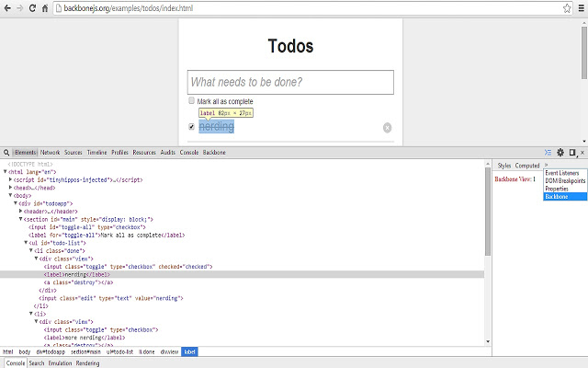This screenshot has height=368, width=588.
Task: Select the input class="edit" value="nerding" line
Action: [111, 298]
